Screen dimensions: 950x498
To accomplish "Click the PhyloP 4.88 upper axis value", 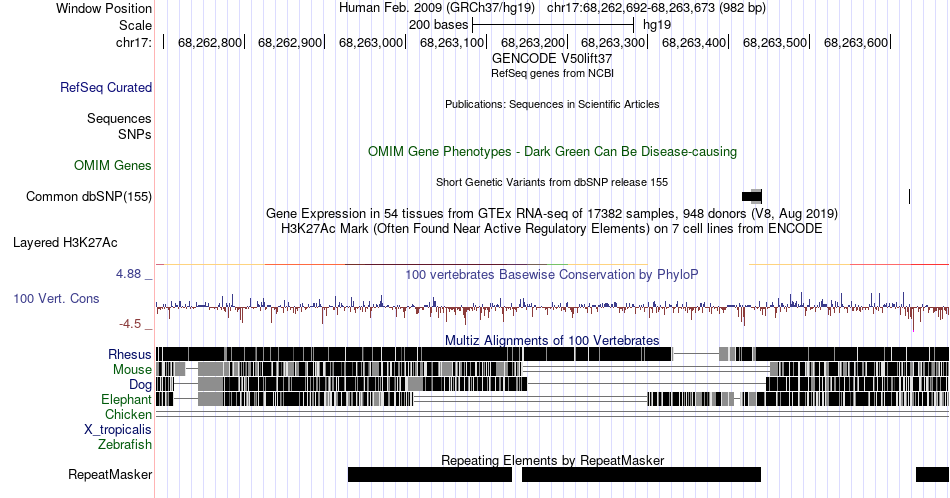I will (x=128, y=274).
